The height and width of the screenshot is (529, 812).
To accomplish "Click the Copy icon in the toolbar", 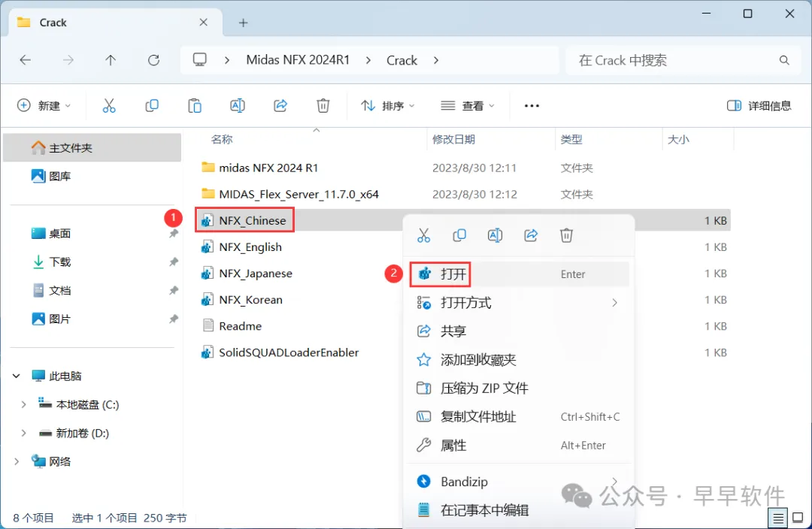I will click(x=152, y=106).
